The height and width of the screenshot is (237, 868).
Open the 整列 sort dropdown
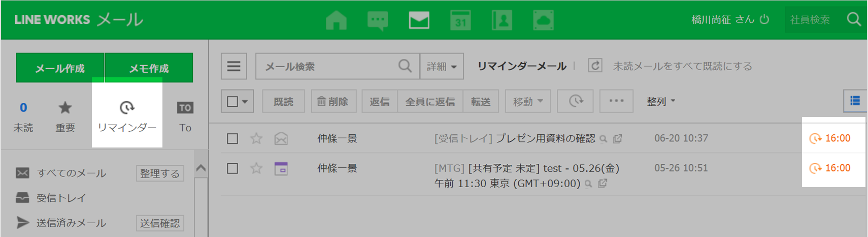click(x=660, y=101)
